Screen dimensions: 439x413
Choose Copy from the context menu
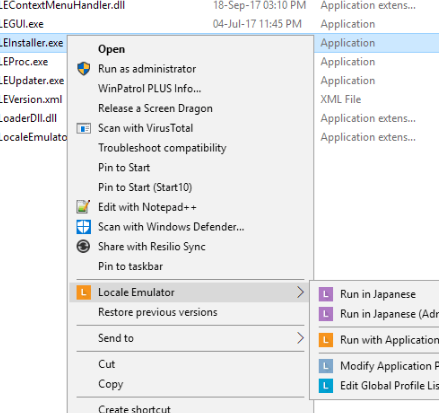coord(111,384)
